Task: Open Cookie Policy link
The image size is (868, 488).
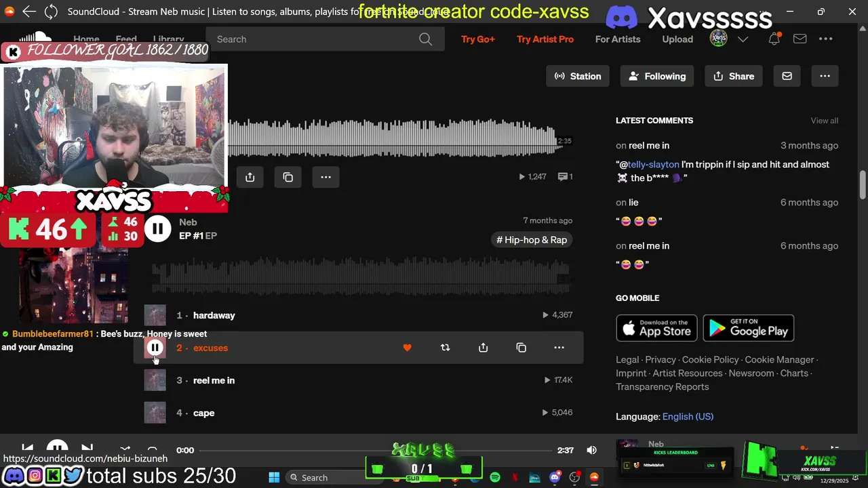Action: [710, 360]
